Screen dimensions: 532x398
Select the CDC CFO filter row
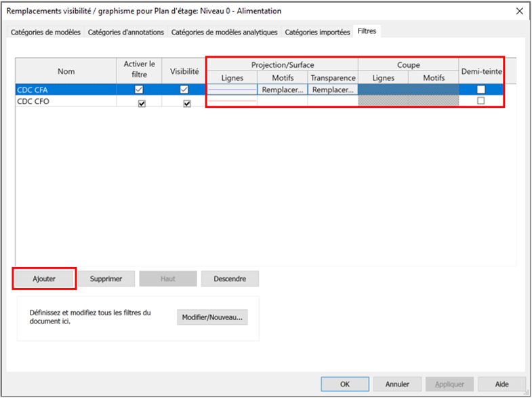click(61, 101)
